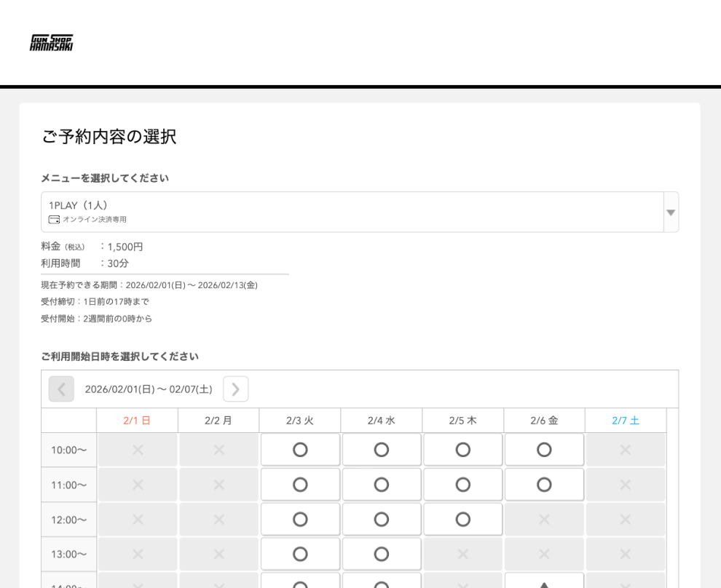Select the 2/3 13:00 availability slot
The height and width of the screenshot is (588, 721).
[x=300, y=554]
